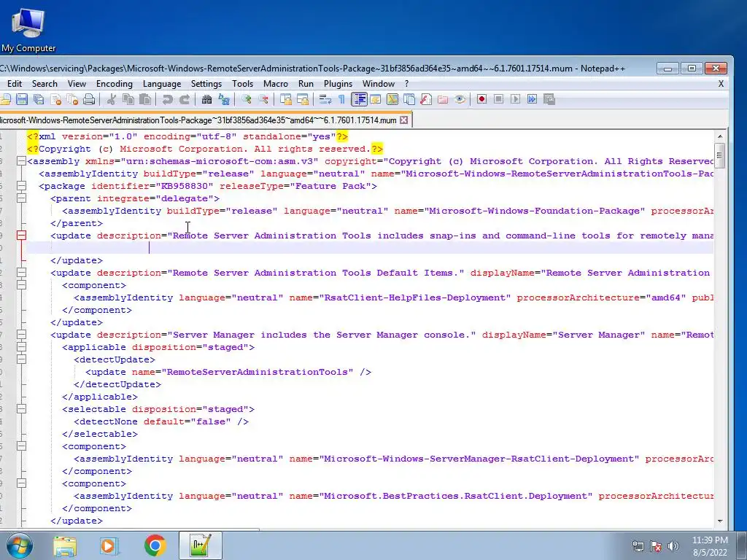Open the Macro menu

click(276, 84)
